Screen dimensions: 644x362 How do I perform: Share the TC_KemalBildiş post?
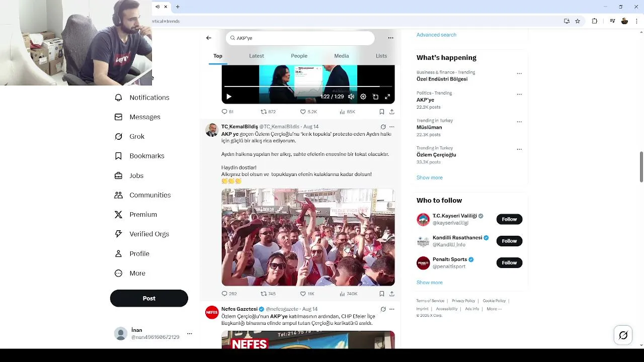click(392, 294)
